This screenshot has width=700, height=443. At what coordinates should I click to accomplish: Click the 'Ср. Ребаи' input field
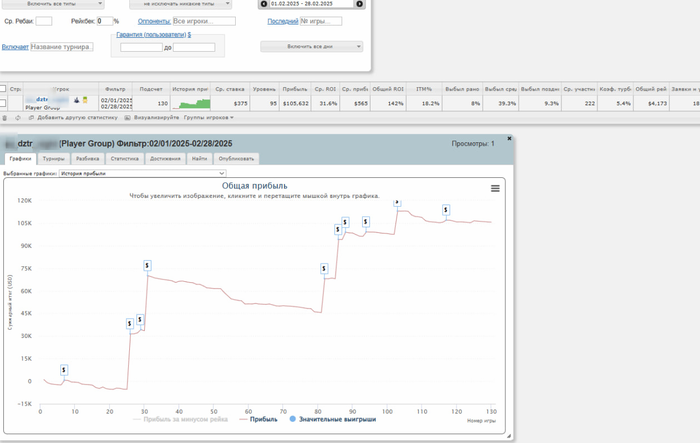tap(44, 21)
